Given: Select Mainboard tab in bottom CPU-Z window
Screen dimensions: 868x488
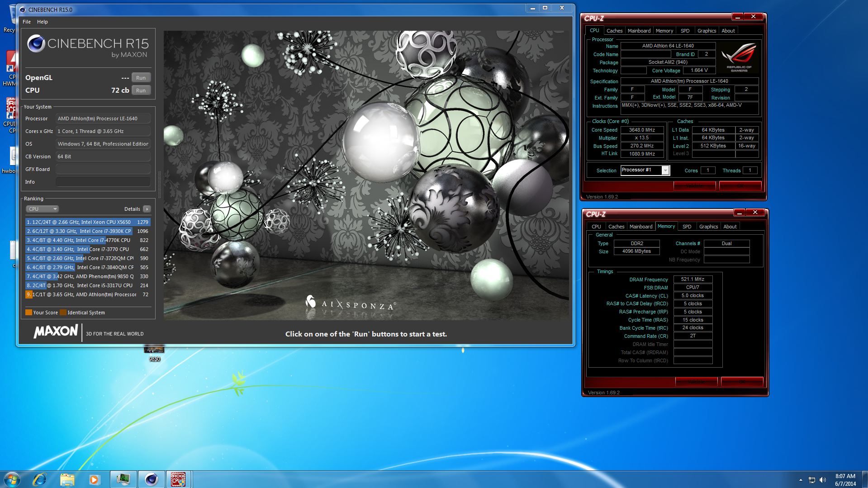Looking at the screenshot, I should click(641, 227).
